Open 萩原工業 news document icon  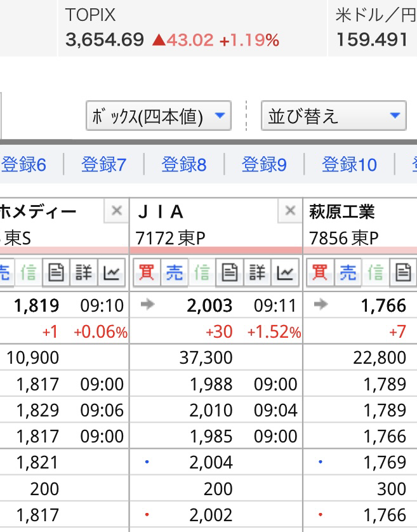pyautogui.click(x=403, y=272)
